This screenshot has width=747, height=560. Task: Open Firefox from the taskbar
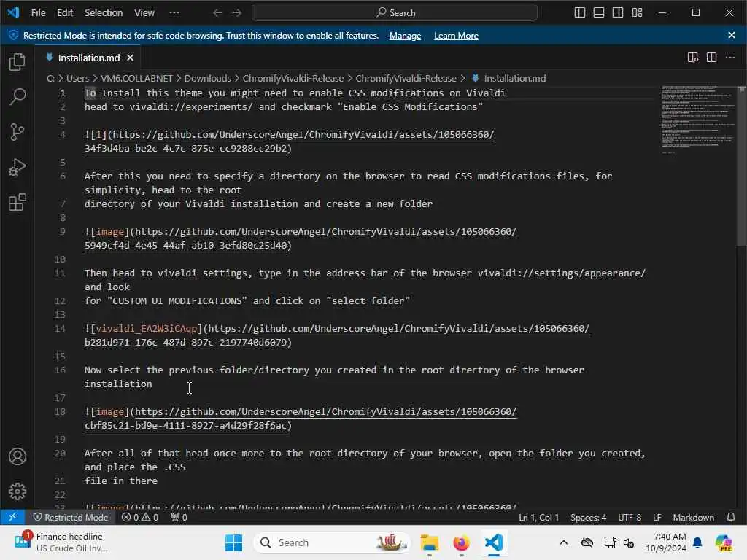(461, 542)
